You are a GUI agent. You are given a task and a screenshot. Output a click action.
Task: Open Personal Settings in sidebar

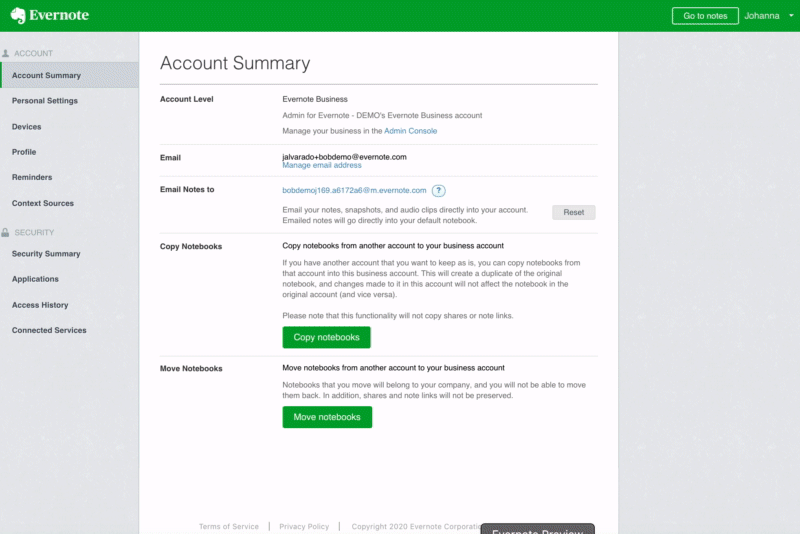coord(45,101)
